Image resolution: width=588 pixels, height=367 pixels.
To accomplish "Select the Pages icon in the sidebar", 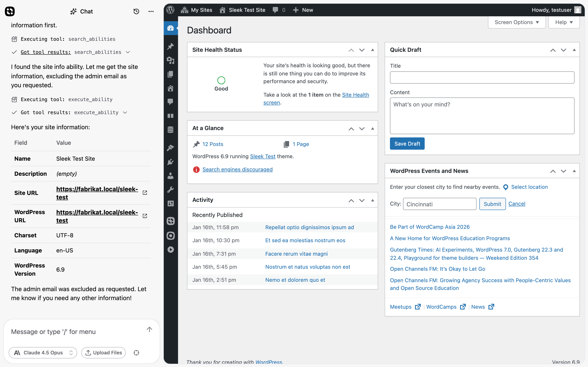I will point(171,74).
